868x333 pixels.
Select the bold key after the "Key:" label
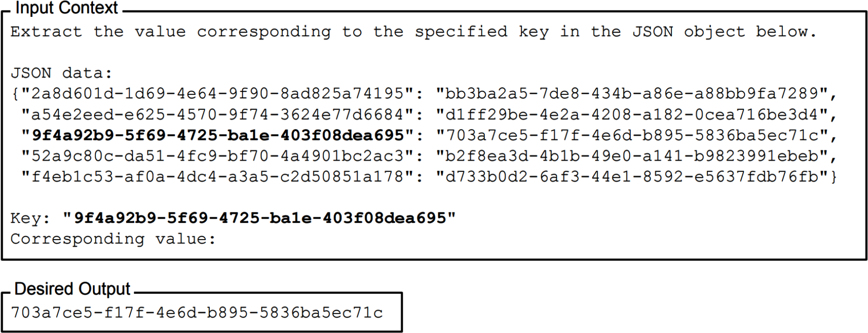point(259,218)
